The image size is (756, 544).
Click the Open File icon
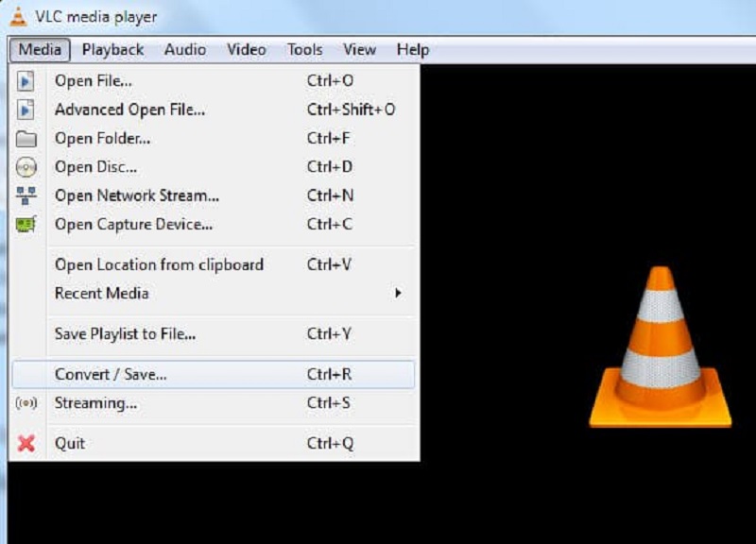(x=25, y=81)
